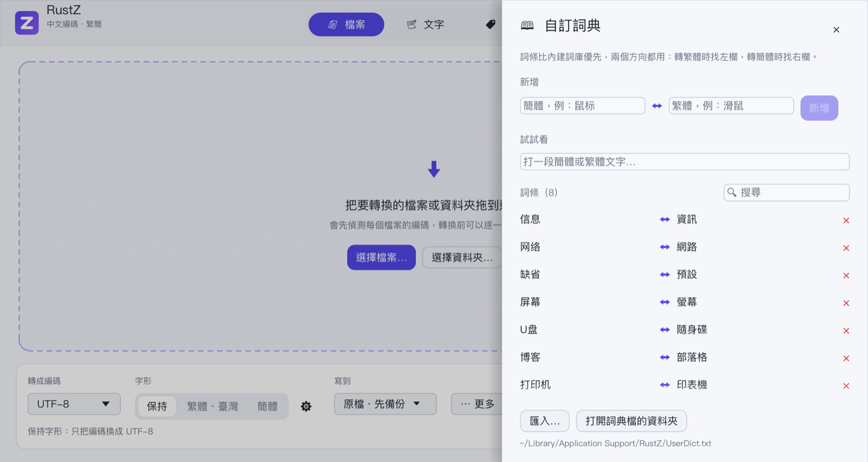Click the 匯入… import button
The width and height of the screenshot is (868, 462).
pos(545,421)
